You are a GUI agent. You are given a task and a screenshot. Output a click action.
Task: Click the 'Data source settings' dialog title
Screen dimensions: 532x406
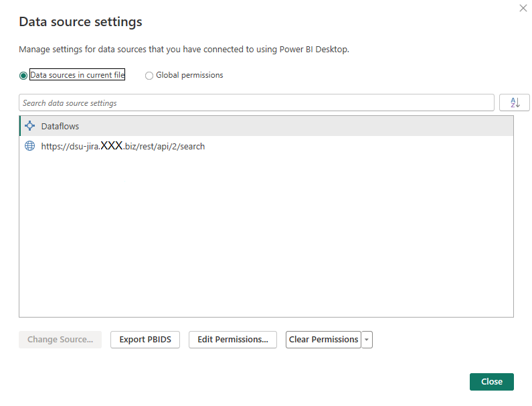(x=80, y=22)
